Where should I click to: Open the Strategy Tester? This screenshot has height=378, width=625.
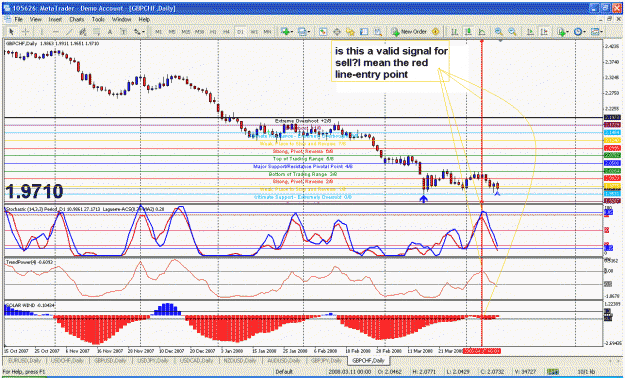(x=378, y=32)
